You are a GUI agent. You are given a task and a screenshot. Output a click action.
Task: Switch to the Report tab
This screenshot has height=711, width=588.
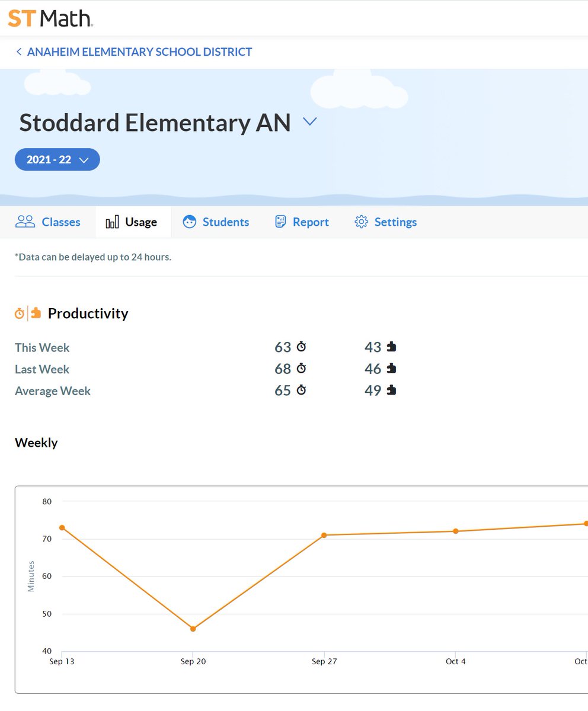pos(310,222)
